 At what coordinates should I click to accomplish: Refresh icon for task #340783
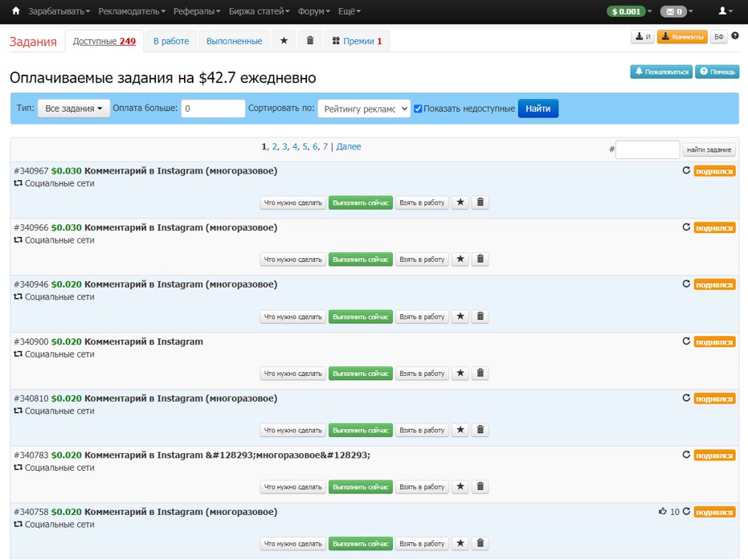[x=686, y=455]
